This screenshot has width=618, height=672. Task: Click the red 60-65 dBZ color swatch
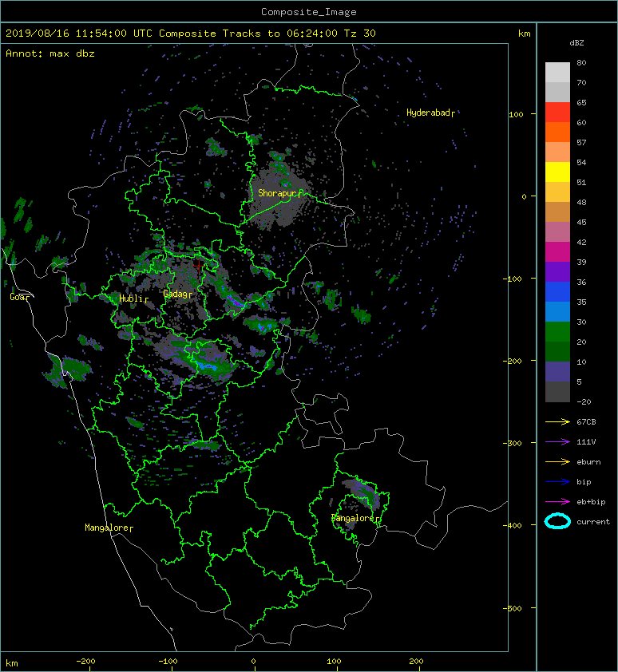[557, 113]
